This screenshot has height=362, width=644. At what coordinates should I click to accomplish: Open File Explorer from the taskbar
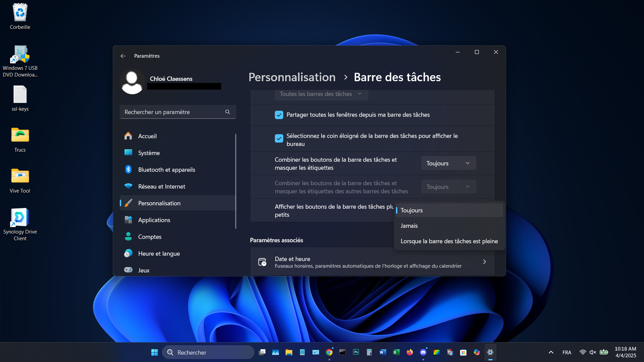(289, 352)
